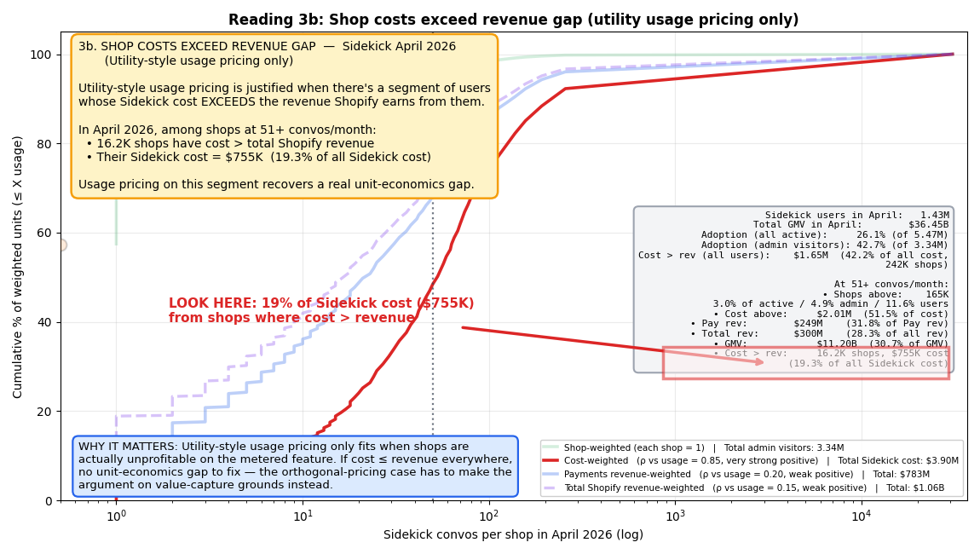Click the green Shop-weighted legend line sample
The height and width of the screenshot is (554, 980).
(x=551, y=447)
